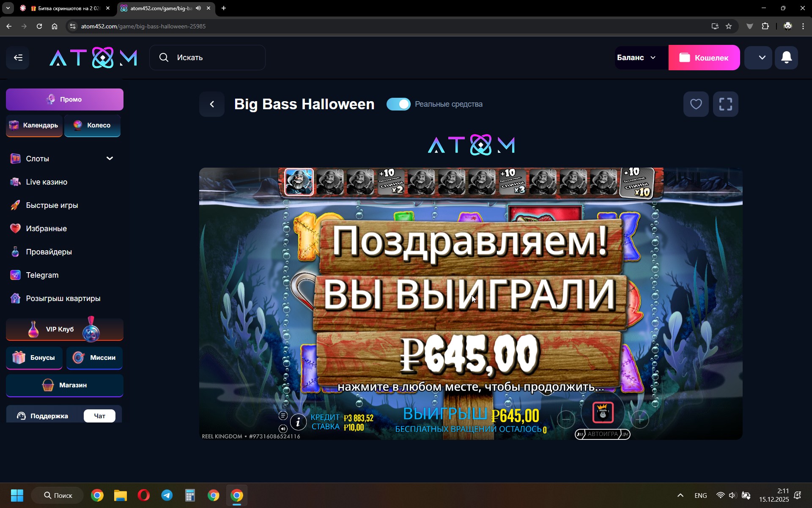Open the game in fullscreen mode
The height and width of the screenshot is (508, 812).
coord(725,104)
